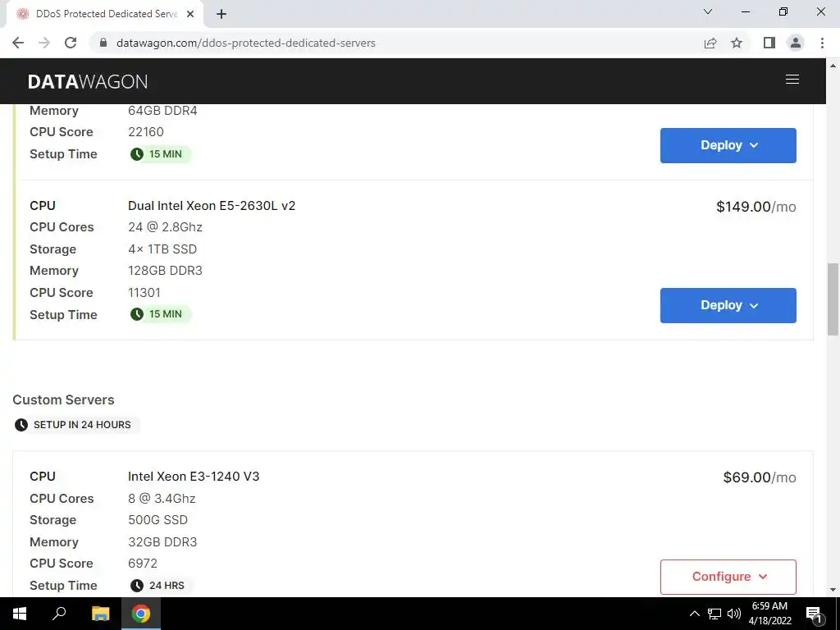The width and height of the screenshot is (840, 630).
Task: Select the 64GB DDR4 memory value
Action: point(162,111)
